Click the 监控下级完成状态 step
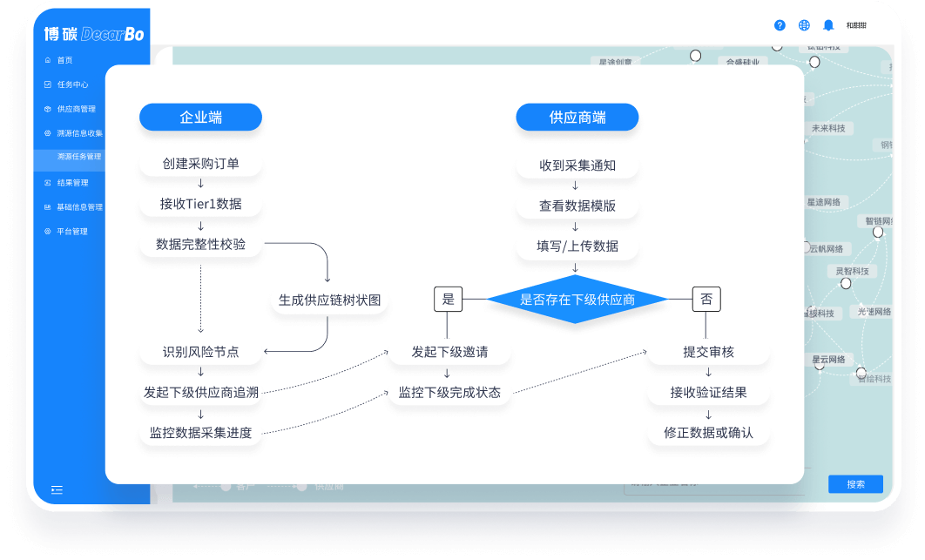Viewport: 925px width, 560px height. point(449,393)
